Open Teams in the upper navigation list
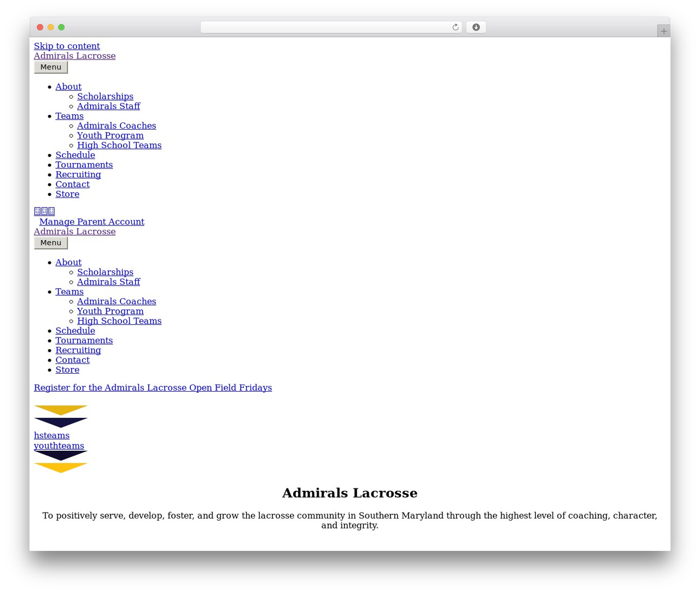Image resolution: width=700 pixels, height=593 pixels. [x=69, y=116]
